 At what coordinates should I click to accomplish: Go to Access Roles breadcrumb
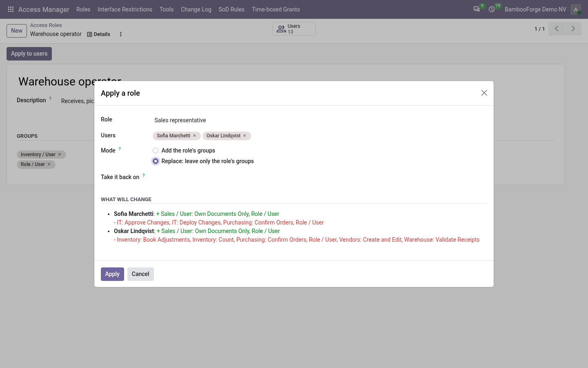(46, 25)
